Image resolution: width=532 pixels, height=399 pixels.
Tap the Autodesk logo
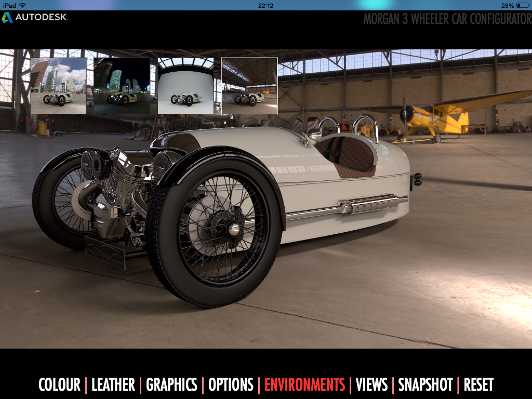[34, 17]
